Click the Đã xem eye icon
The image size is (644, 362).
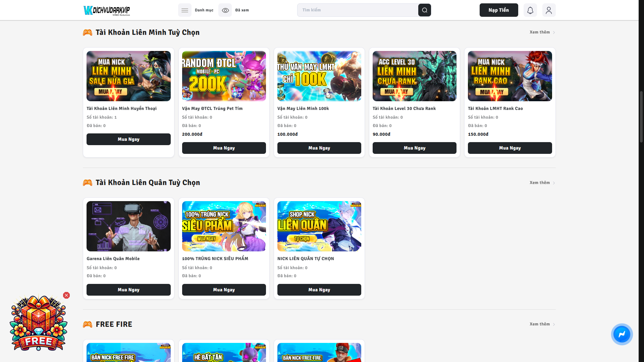(x=225, y=10)
